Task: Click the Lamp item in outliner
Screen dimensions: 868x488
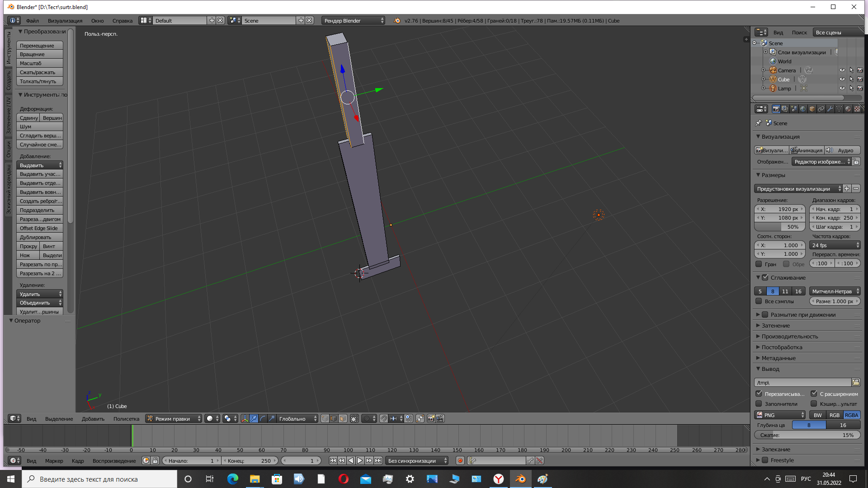Action: pyautogui.click(x=784, y=89)
